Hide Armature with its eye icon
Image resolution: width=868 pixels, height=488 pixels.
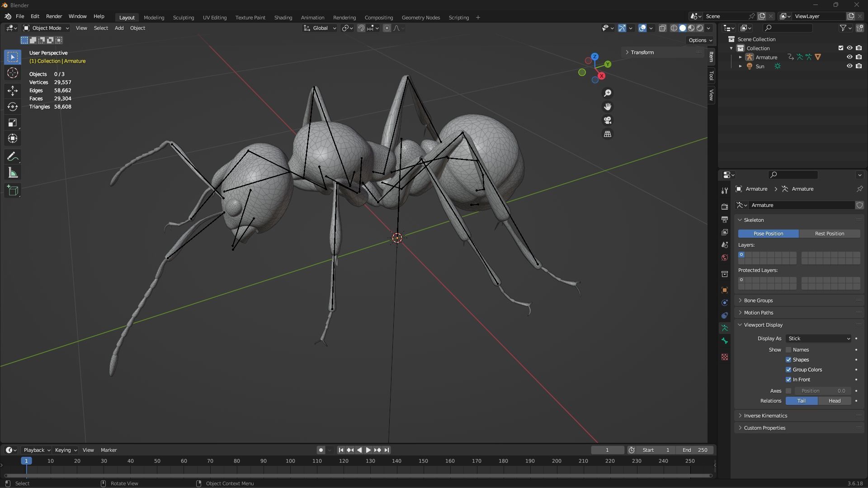849,57
